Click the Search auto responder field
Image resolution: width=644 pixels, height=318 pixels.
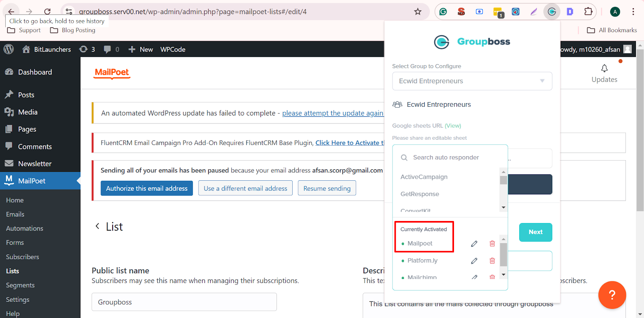(450, 157)
